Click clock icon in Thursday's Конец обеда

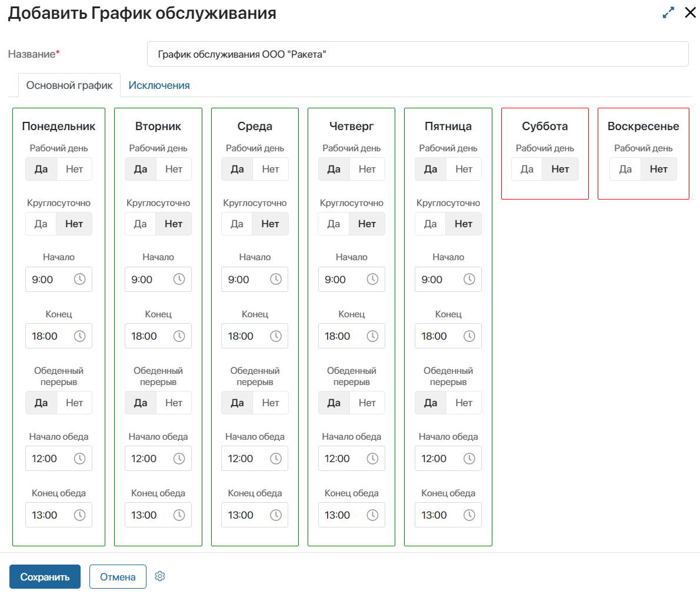pyautogui.click(x=372, y=515)
